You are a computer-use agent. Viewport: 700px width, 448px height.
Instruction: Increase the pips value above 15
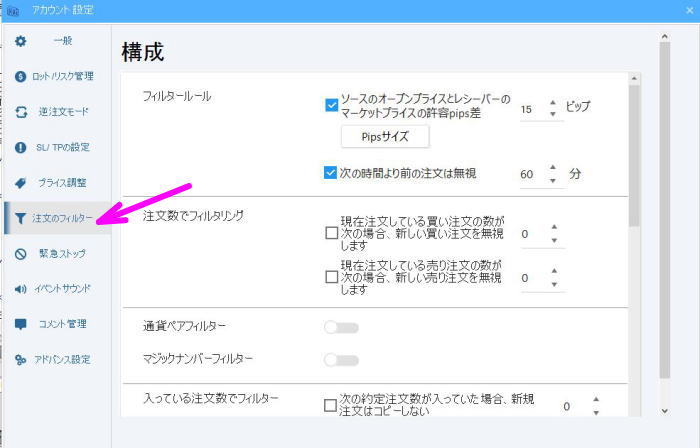553,103
